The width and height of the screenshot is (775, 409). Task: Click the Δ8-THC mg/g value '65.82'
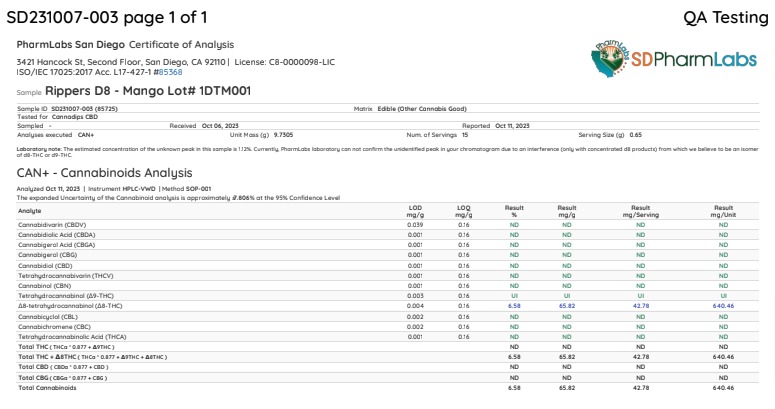567,306
